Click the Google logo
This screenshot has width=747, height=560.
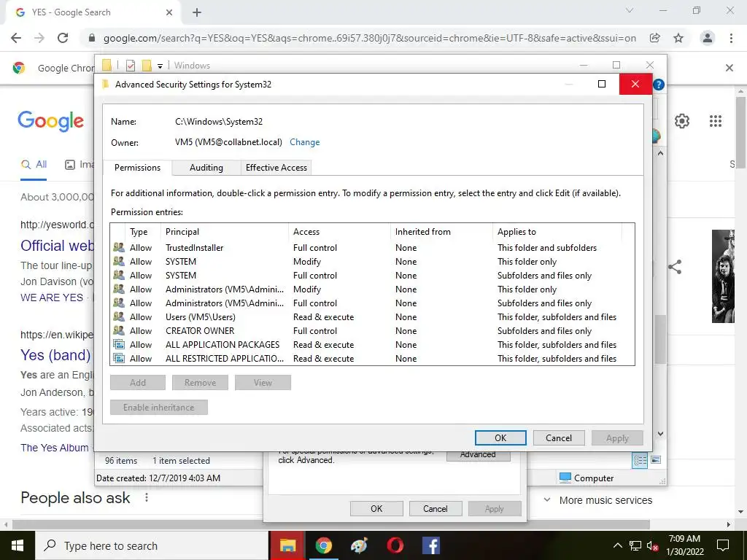(50, 121)
